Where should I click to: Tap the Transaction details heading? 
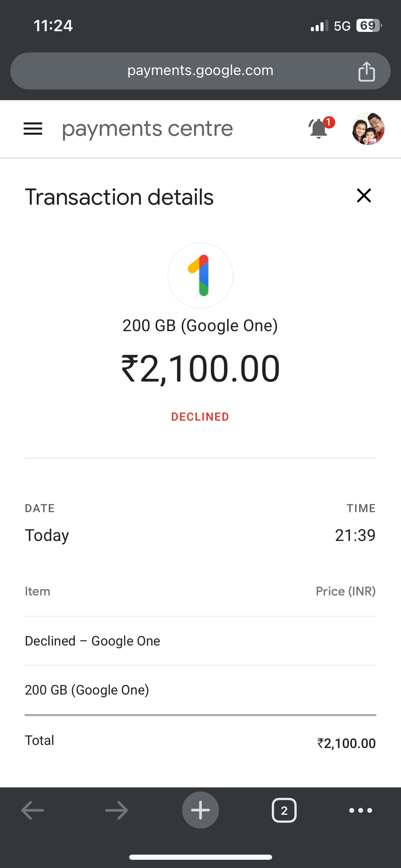[119, 197]
